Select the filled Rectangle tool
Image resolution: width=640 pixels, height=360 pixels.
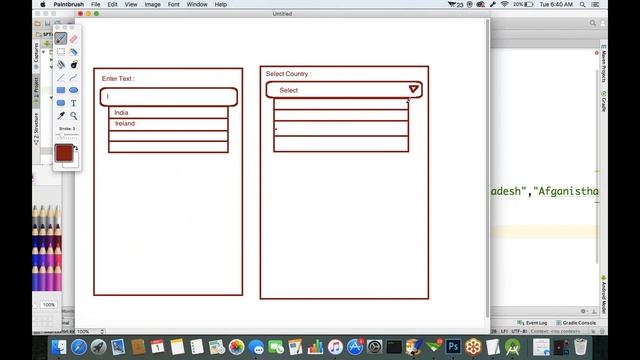pyautogui.click(x=60, y=90)
